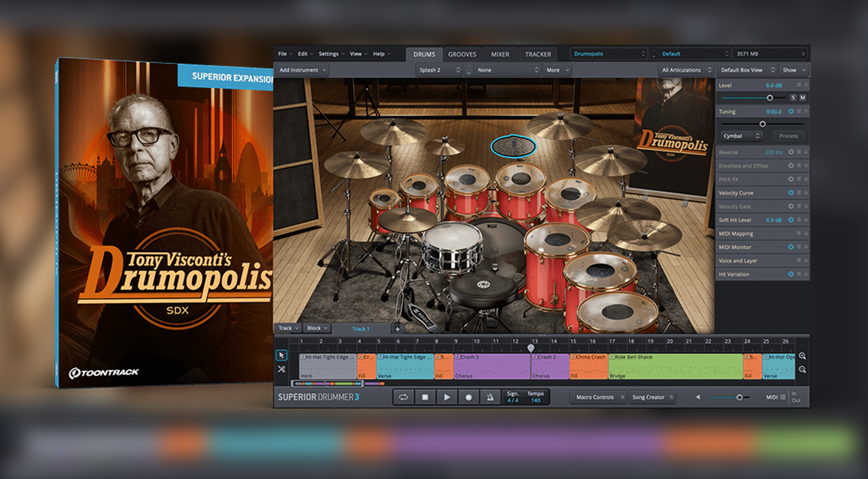The image size is (868, 479).
Task: Open the Voice and Layer section menu icon
Action: click(x=799, y=260)
